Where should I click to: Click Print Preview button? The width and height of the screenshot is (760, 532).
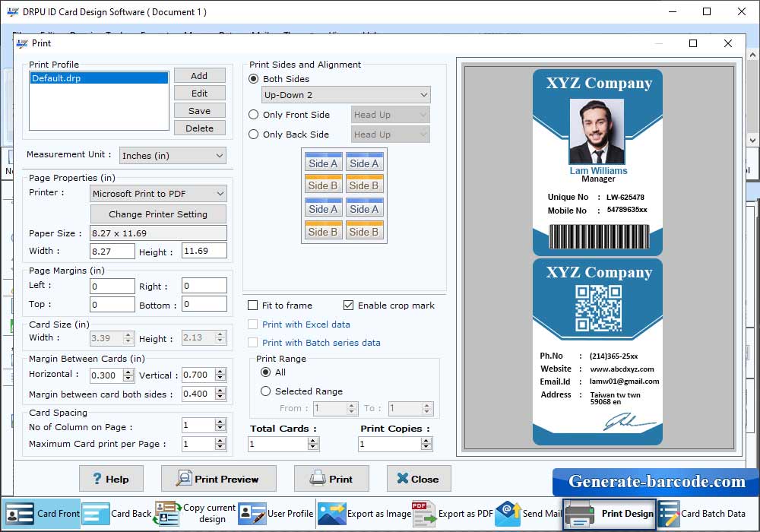click(219, 479)
